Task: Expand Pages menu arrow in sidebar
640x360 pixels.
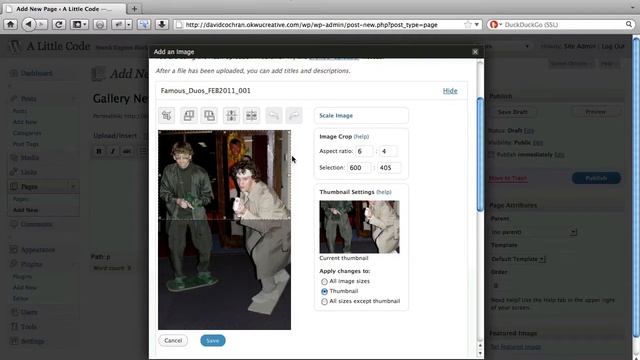Action: tap(73, 187)
